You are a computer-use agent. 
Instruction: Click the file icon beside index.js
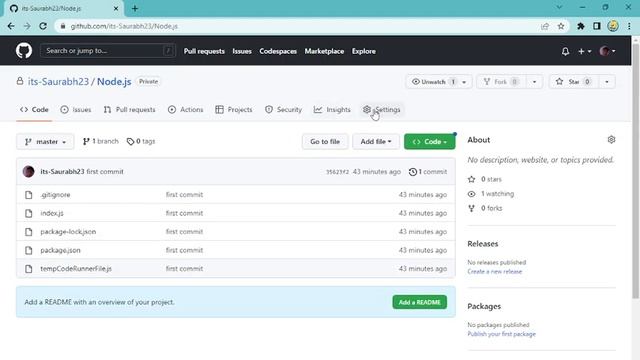pos(29,213)
